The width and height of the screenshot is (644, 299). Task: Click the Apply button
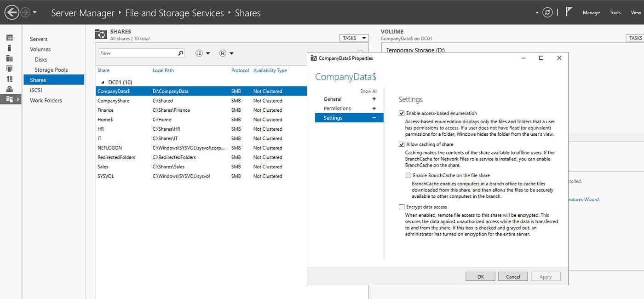pos(546,276)
